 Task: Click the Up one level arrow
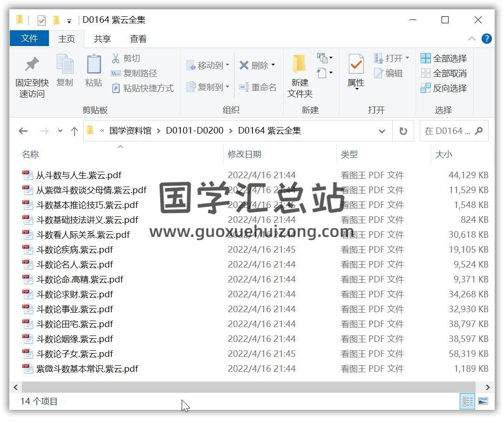pos(75,131)
